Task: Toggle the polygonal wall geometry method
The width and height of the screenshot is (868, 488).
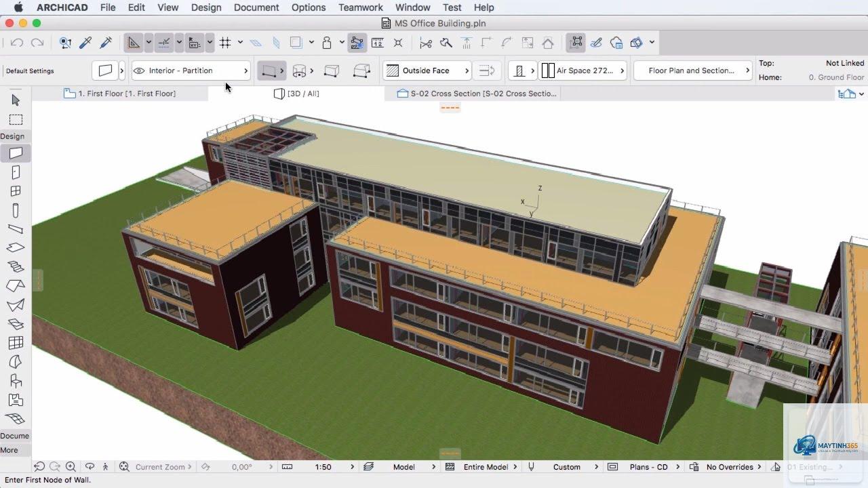Action: [x=362, y=70]
